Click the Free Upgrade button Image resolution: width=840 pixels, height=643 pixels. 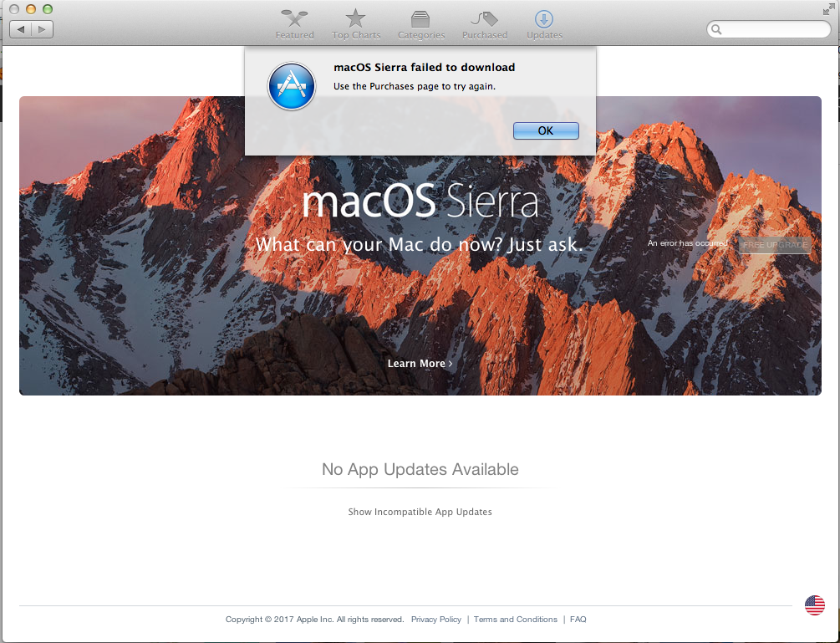tap(775, 244)
